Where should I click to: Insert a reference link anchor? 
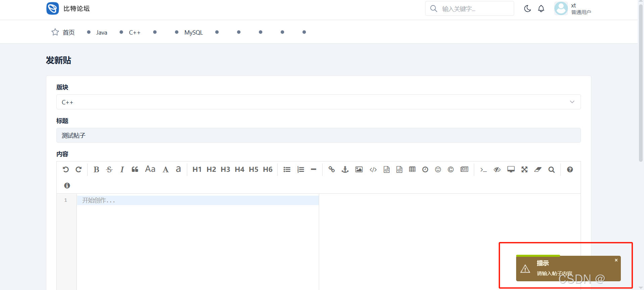tap(345, 170)
